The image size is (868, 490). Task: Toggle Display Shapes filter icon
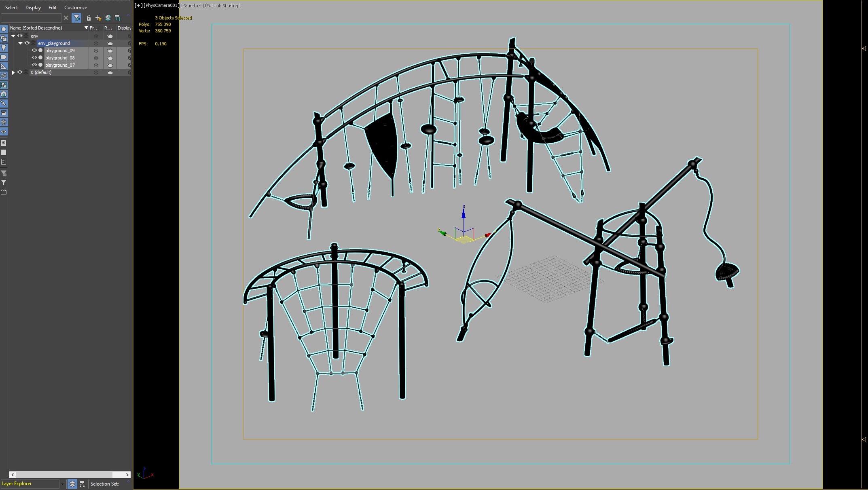point(4,38)
